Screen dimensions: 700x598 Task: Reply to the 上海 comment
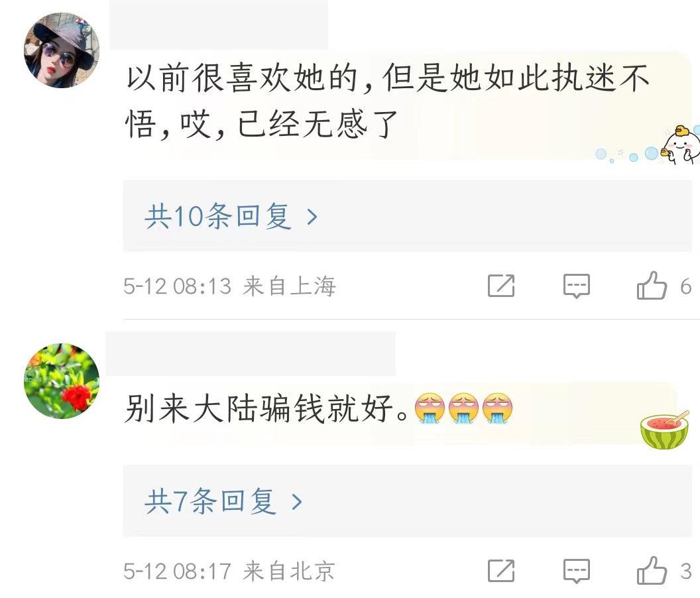point(576,286)
